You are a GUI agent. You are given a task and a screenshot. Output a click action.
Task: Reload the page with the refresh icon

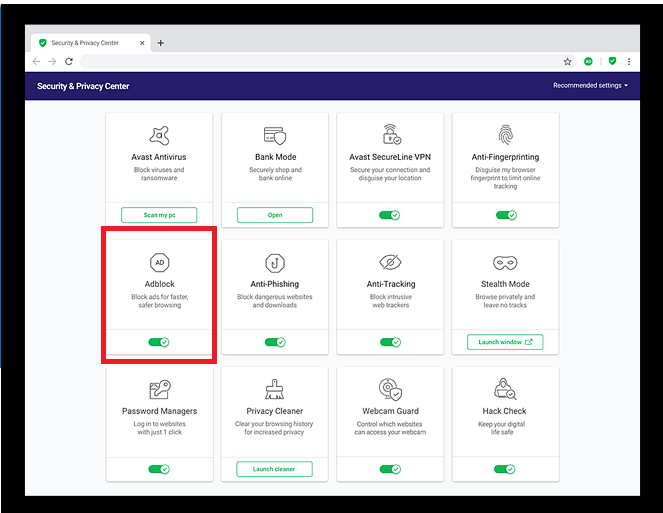click(69, 62)
